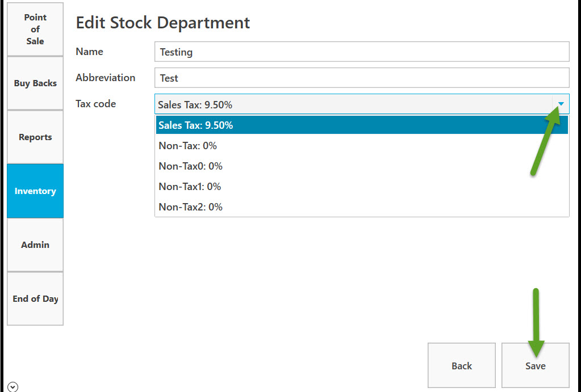The width and height of the screenshot is (581, 392).
Task: Go Back without saving
Action: (x=461, y=365)
